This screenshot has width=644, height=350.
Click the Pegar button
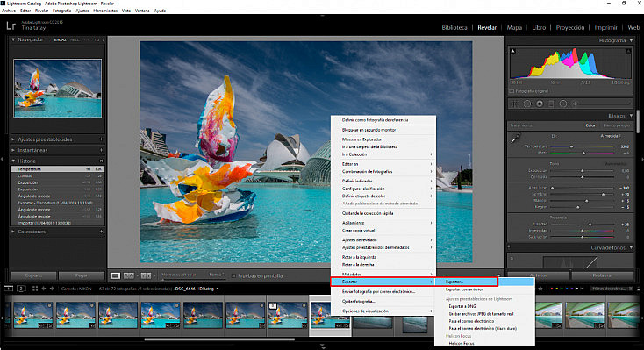pyautogui.click(x=82, y=275)
